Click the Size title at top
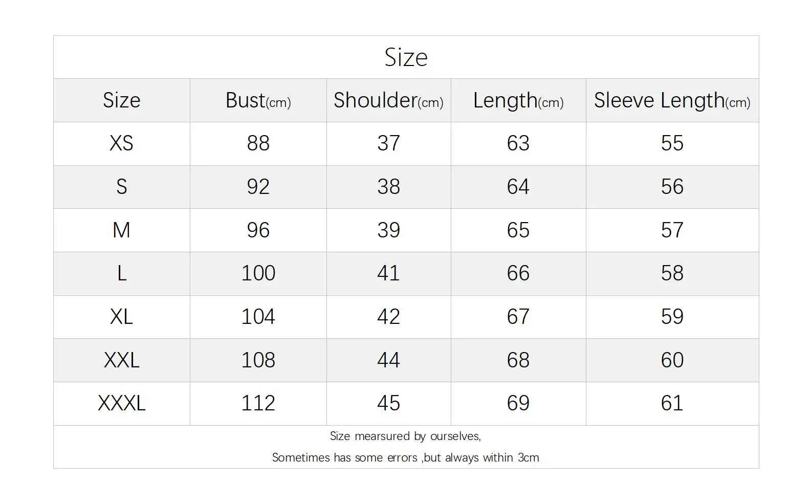The width and height of the screenshot is (812, 504). [x=406, y=57]
